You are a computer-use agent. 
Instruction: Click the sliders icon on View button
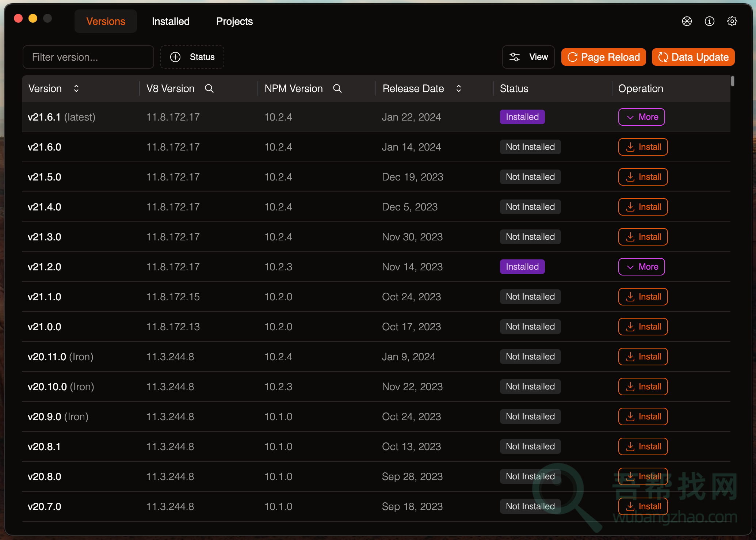(x=515, y=57)
